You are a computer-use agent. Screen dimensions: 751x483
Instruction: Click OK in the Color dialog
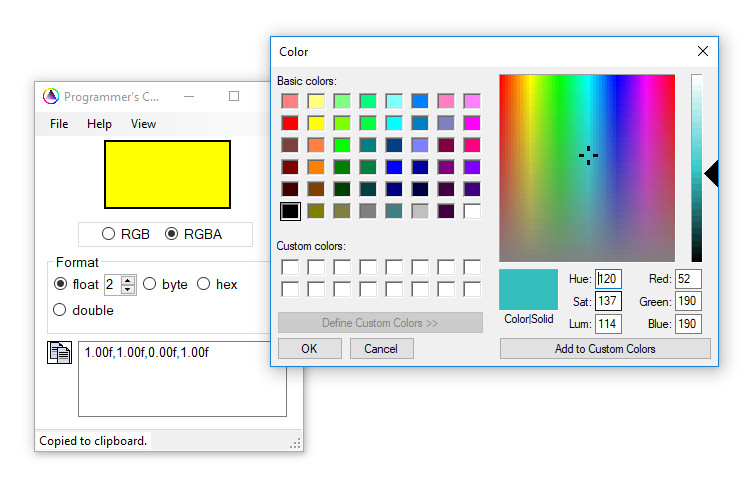309,348
